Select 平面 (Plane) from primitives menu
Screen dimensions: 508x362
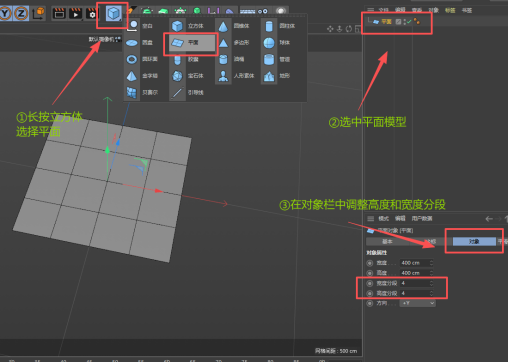coord(192,43)
